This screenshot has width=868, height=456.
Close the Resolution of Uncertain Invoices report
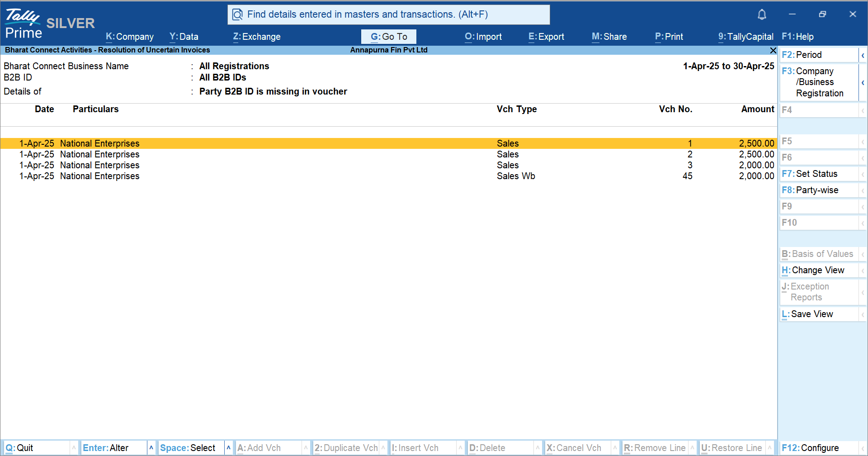[x=773, y=50]
